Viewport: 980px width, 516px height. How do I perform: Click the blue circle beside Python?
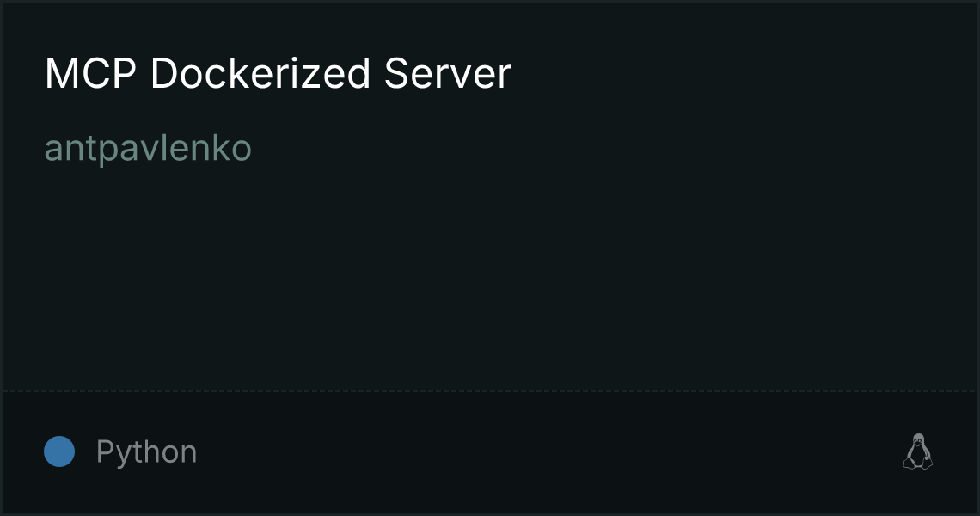click(x=59, y=451)
